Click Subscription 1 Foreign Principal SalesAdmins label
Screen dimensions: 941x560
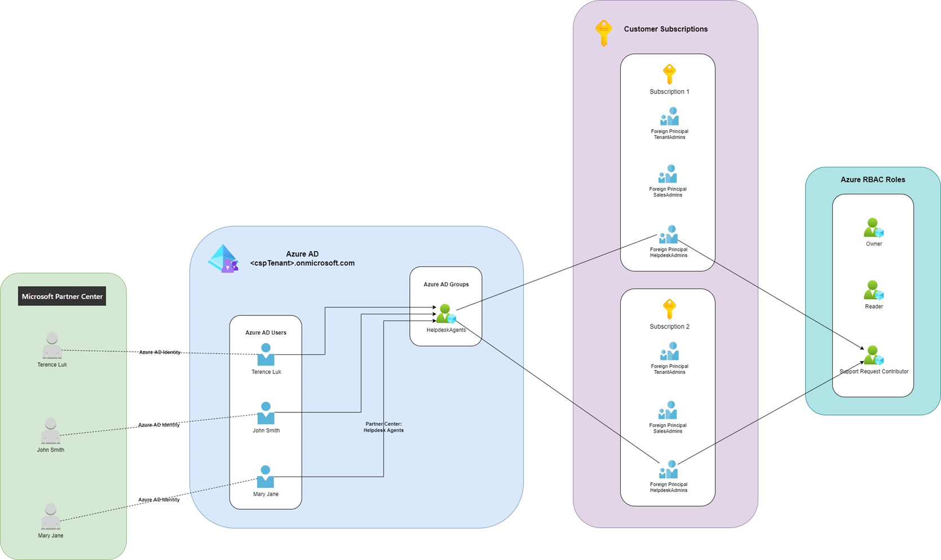click(668, 192)
